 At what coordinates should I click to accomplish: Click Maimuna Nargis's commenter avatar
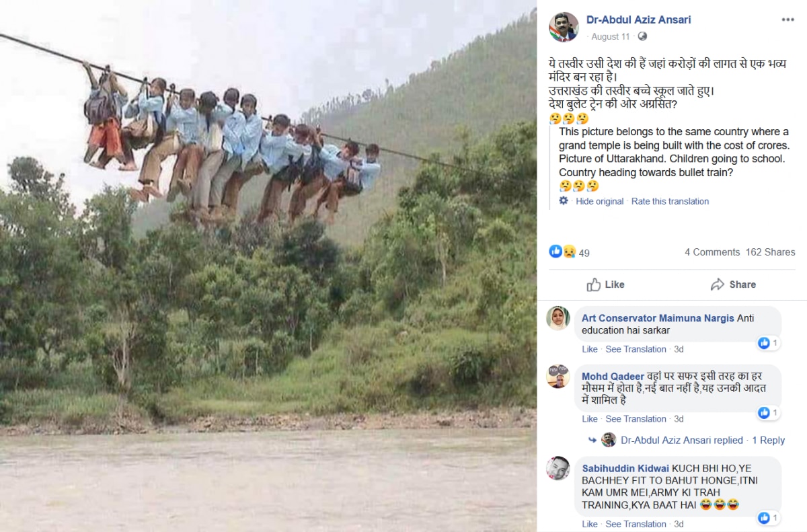click(x=558, y=318)
